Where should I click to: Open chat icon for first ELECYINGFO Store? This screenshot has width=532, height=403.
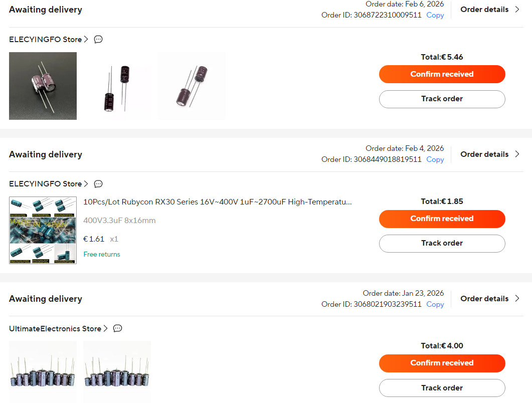click(x=98, y=39)
